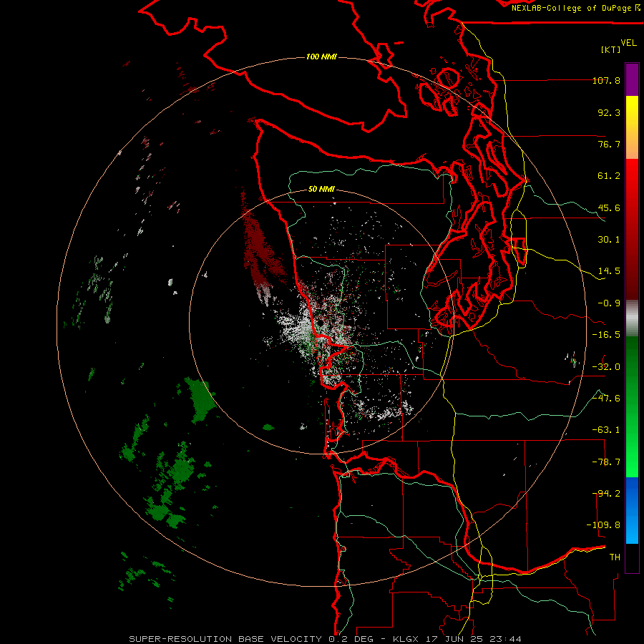Image resolution: width=644 pixels, height=644 pixels.
Task: Click the -0.9 velocity scale value
Action: 609,303
